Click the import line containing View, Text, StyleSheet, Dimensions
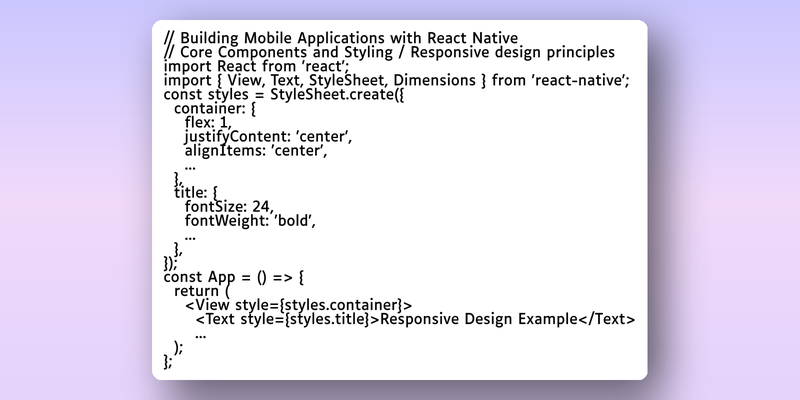Screen dimensions: 800x400 (x=397, y=81)
